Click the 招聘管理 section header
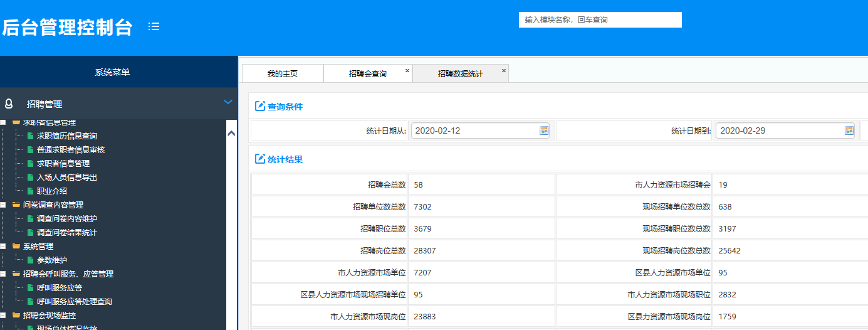This screenshot has width=868, height=330. (119, 104)
